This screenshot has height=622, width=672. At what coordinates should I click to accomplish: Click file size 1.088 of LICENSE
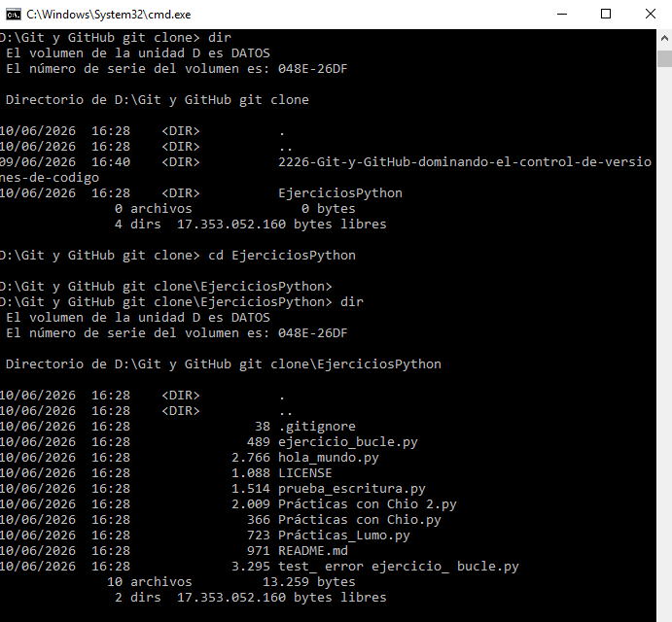(x=251, y=473)
